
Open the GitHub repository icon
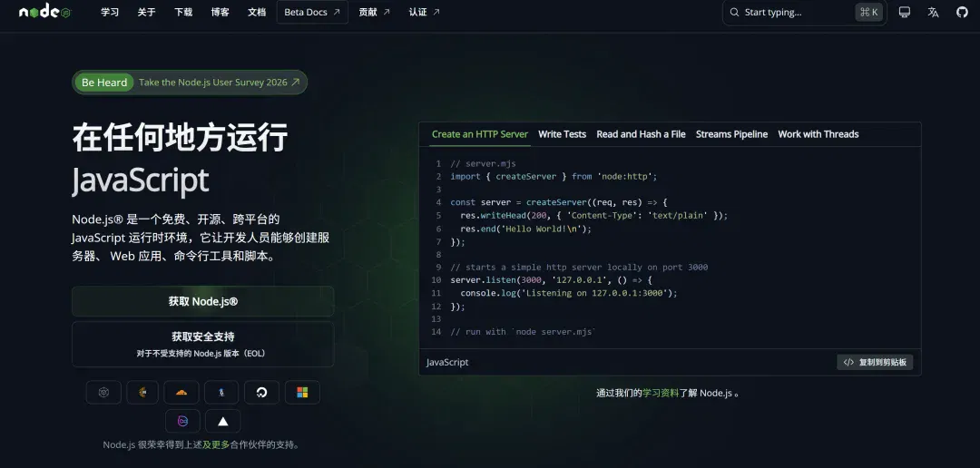(x=962, y=12)
